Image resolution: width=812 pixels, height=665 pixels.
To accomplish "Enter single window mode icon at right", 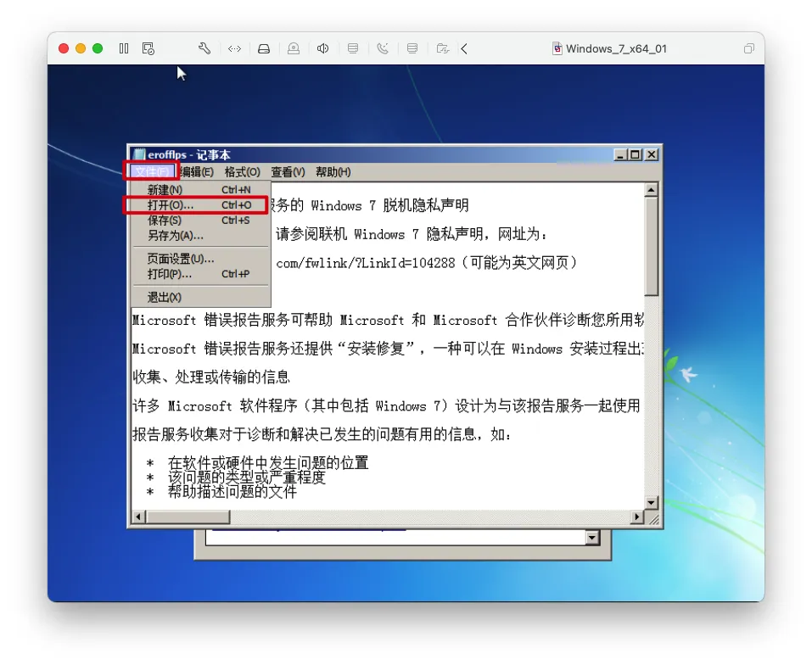I will (x=749, y=48).
